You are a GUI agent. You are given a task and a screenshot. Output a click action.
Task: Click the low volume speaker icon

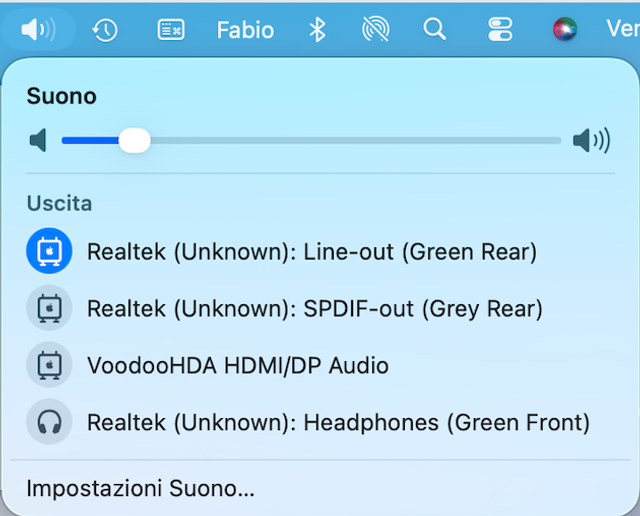[38, 140]
